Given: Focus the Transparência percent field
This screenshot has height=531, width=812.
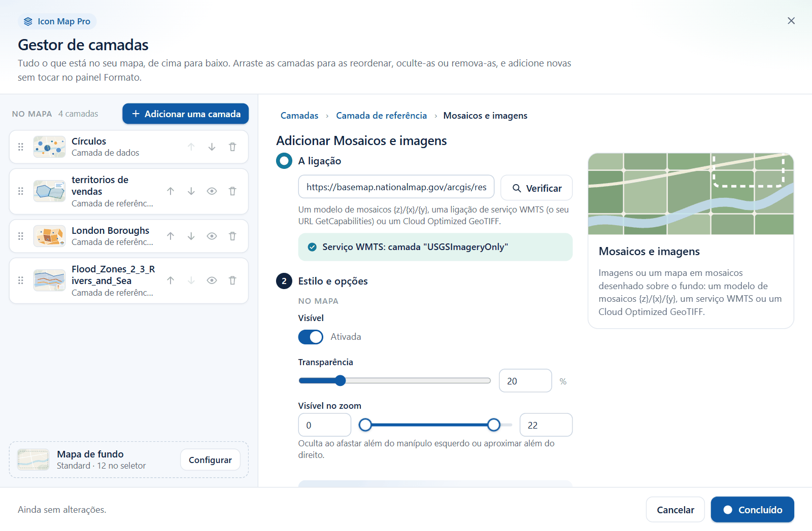Looking at the screenshot, I should (x=525, y=381).
